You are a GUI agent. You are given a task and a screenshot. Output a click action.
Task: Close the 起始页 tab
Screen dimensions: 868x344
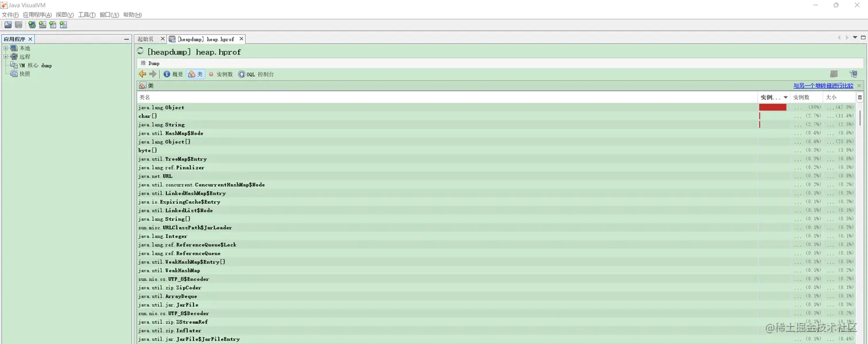tap(162, 39)
